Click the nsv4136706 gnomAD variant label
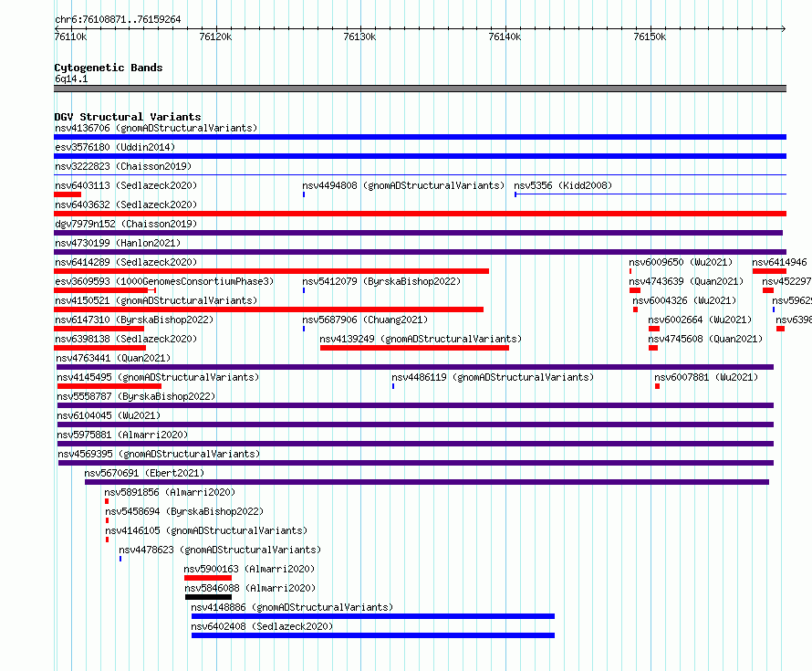Viewport: 812px width, 671px height. coord(156,128)
